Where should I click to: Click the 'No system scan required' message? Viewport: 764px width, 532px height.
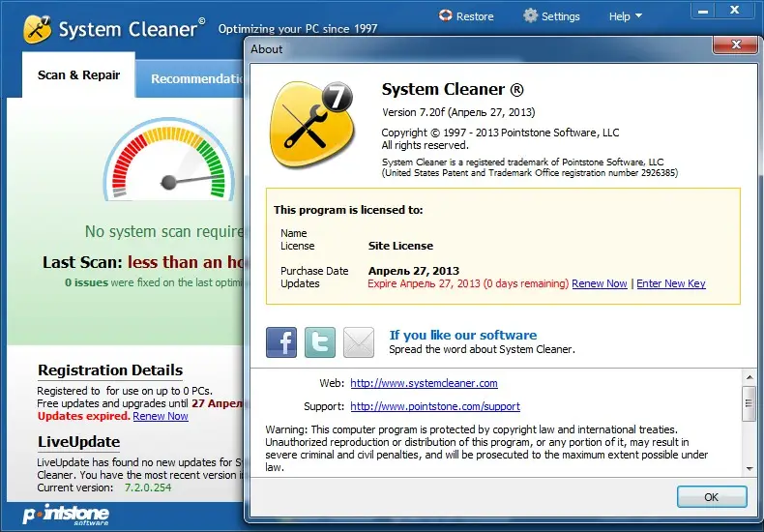point(164,232)
